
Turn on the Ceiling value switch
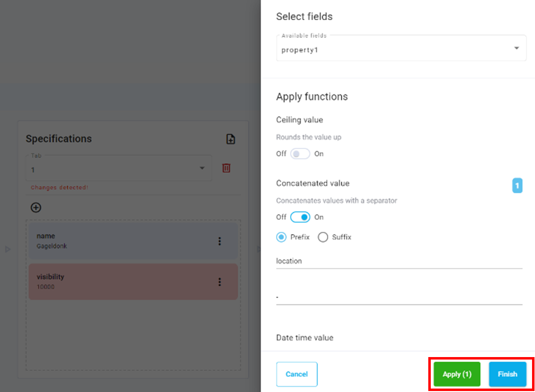pos(300,154)
